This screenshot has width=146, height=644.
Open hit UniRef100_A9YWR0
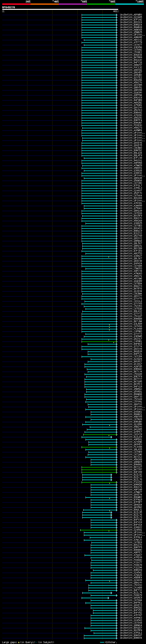point(131,15)
